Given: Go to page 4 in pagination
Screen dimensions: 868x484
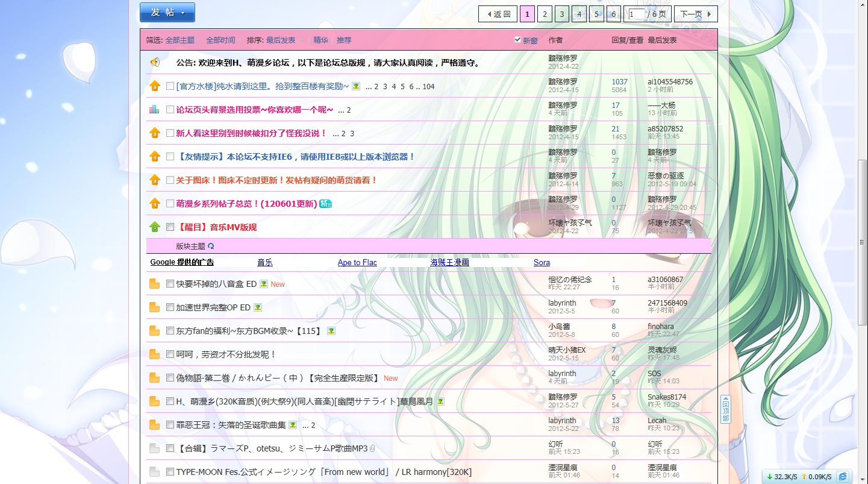Looking at the screenshot, I should click(x=579, y=14).
